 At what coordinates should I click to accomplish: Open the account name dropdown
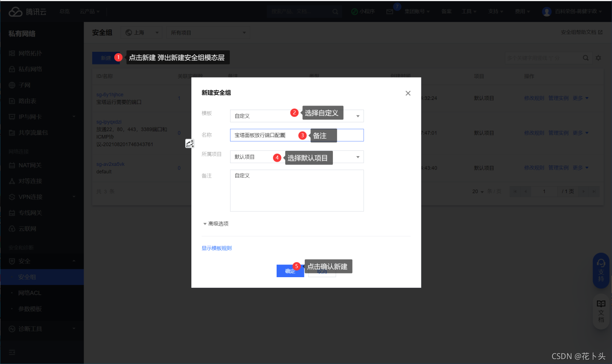578,11
